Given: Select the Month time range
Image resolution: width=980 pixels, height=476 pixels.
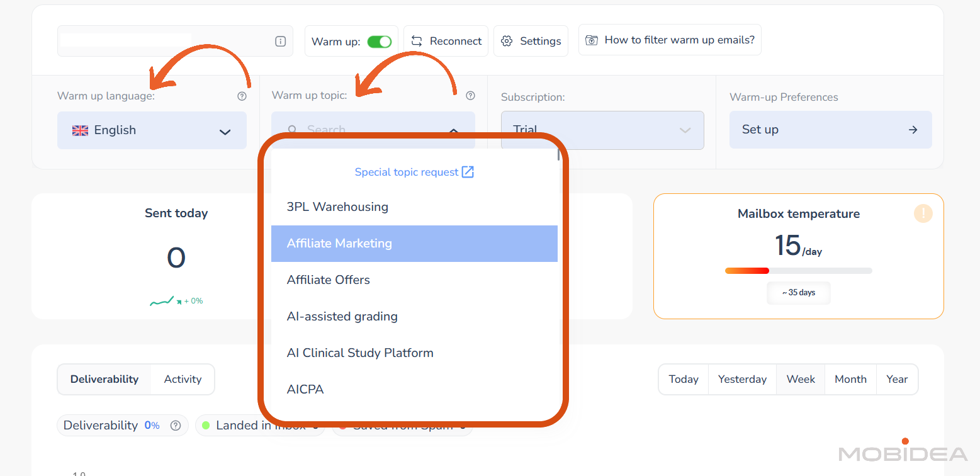Looking at the screenshot, I should (850, 379).
